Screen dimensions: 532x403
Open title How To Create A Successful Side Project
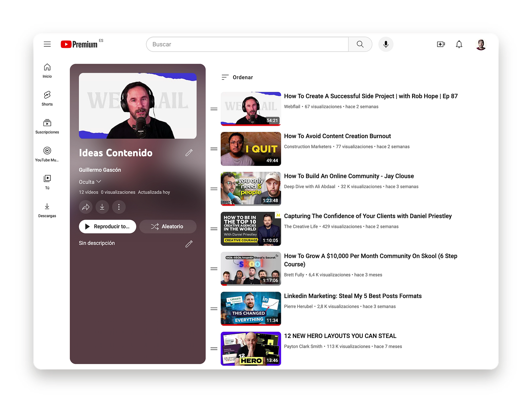pyautogui.click(x=371, y=96)
